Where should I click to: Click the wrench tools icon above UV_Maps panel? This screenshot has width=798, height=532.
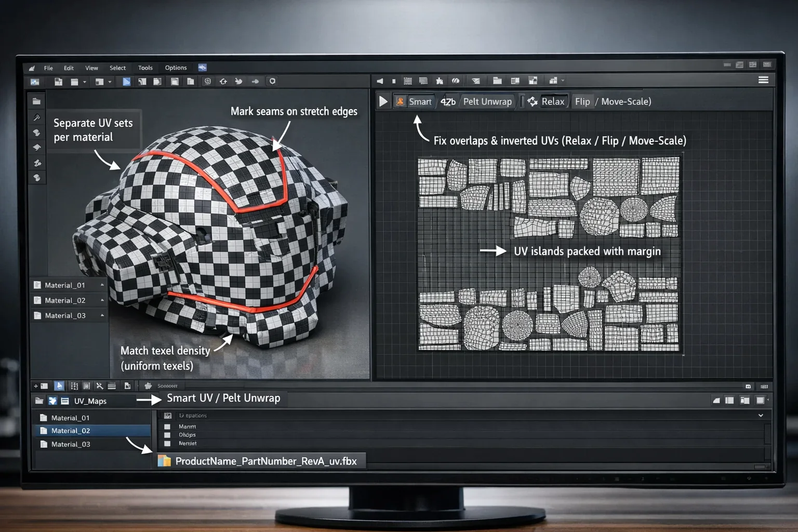point(100,385)
